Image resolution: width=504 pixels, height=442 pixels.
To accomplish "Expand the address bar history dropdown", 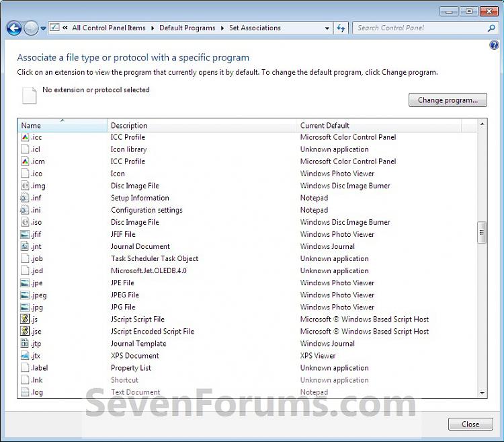I will [x=327, y=28].
